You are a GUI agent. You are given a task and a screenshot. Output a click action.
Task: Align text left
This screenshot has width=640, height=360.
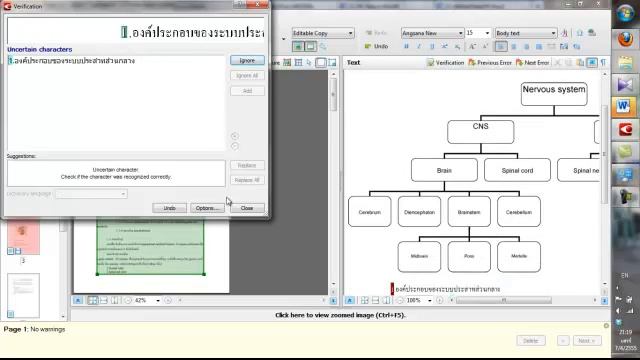[501, 47]
